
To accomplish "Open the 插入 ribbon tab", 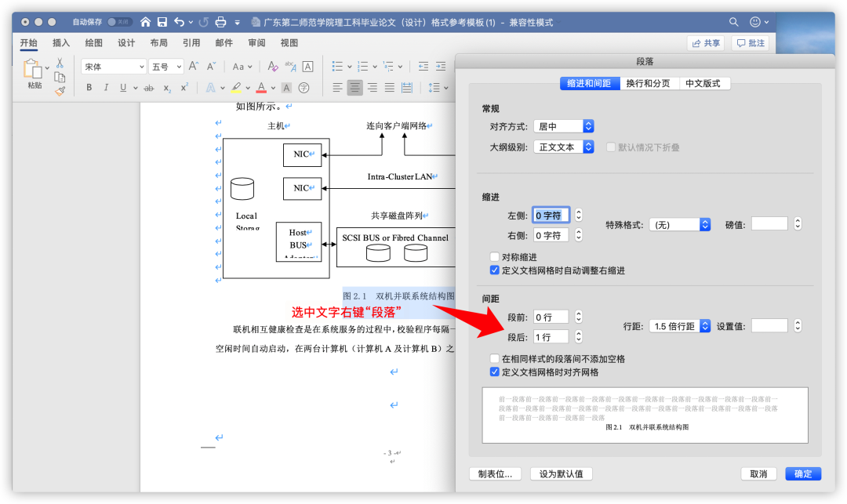I will coord(61,43).
